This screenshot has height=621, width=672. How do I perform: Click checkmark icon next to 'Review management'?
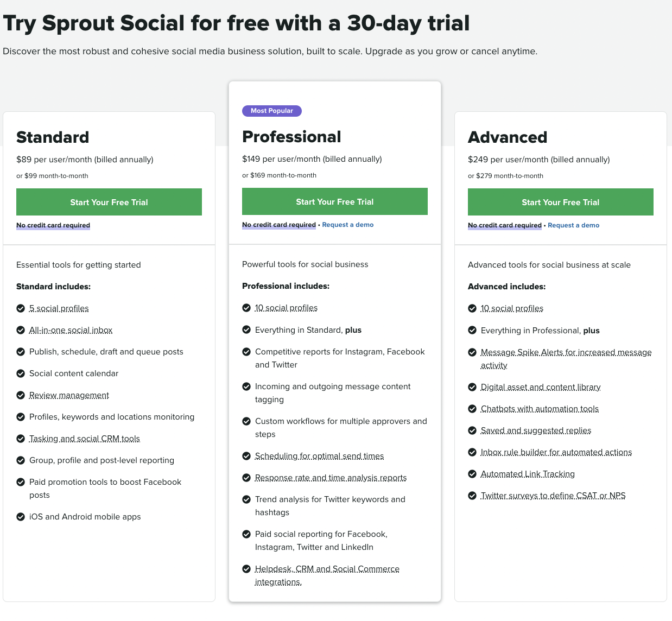(21, 395)
